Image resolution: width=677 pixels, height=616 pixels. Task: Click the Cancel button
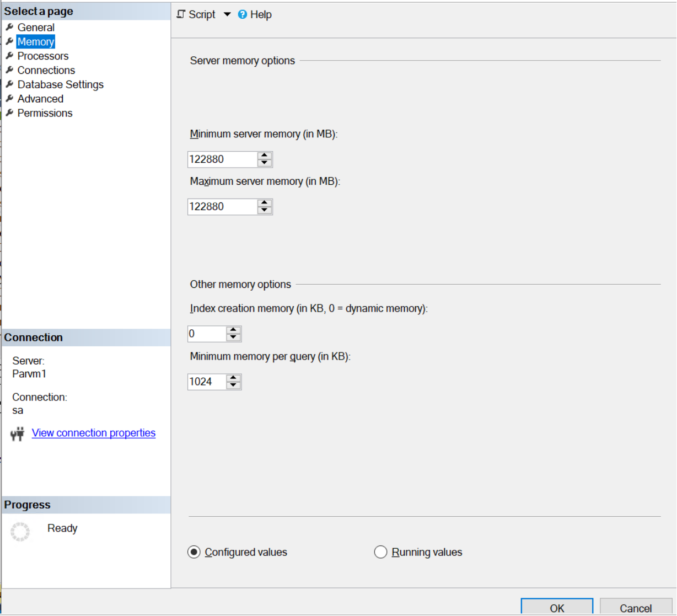click(636, 608)
